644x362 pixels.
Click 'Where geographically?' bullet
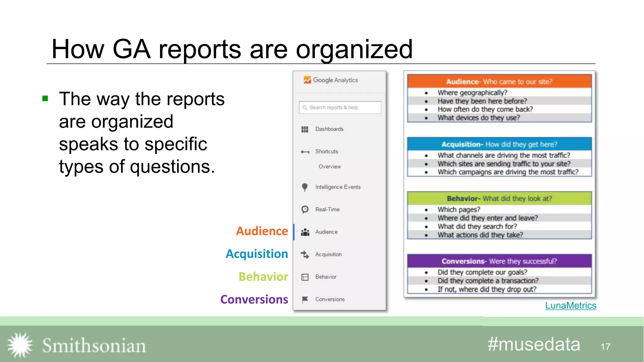(472, 93)
